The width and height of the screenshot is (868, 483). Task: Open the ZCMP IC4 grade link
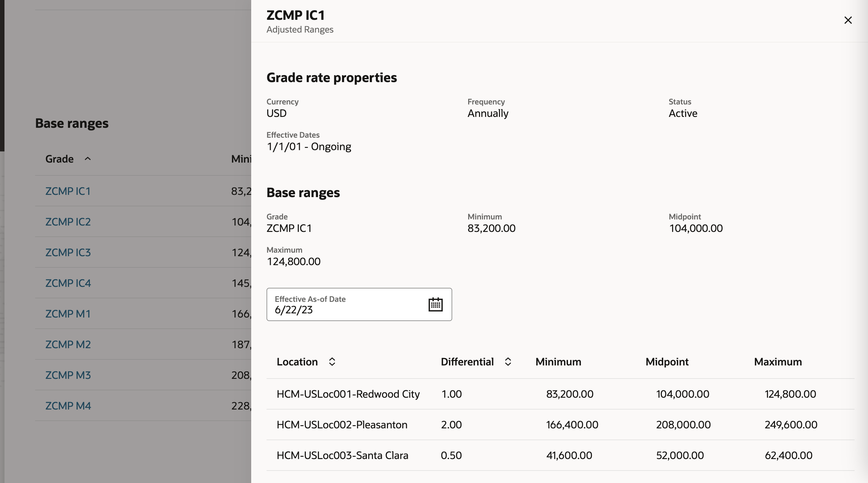(x=68, y=283)
